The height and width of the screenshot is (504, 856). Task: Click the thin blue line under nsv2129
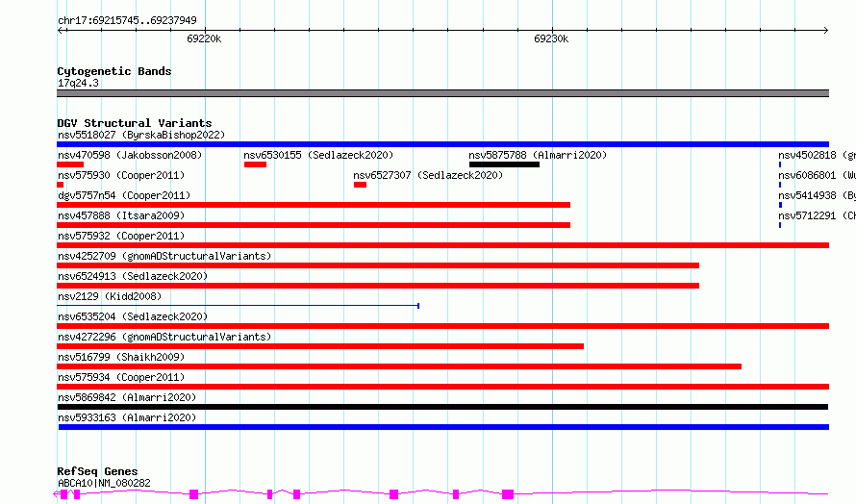pyautogui.click(x=238, y=306)
